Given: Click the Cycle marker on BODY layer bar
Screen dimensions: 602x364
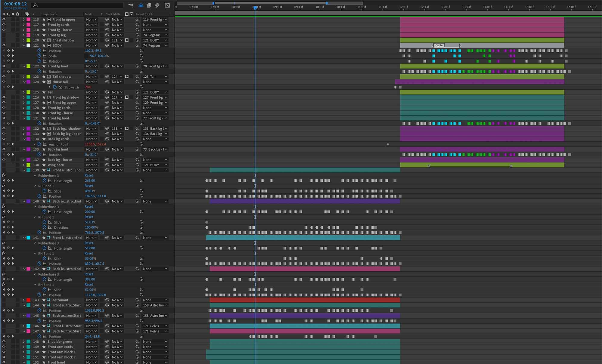Looking at the screenshot, I should [x=439, y=45].
